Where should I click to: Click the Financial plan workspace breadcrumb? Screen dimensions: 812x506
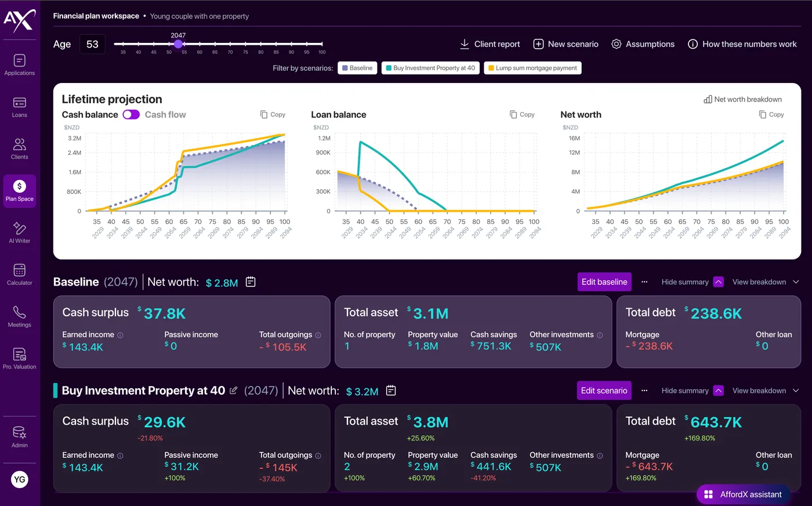point(96,16)
